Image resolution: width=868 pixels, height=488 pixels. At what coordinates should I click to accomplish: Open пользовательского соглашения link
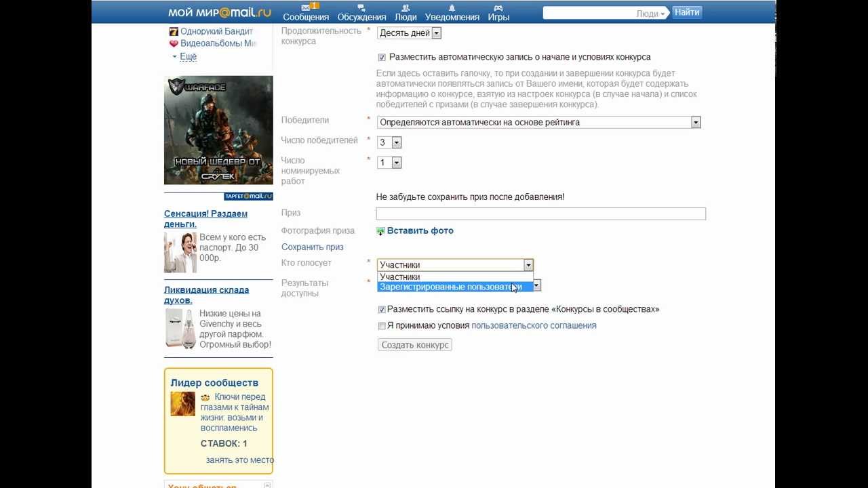point(534,326)
